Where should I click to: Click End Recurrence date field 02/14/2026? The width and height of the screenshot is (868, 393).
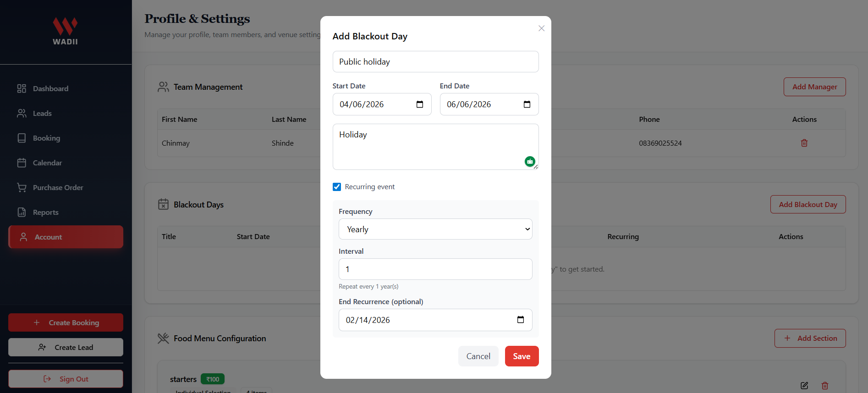[x=435, y=320]
